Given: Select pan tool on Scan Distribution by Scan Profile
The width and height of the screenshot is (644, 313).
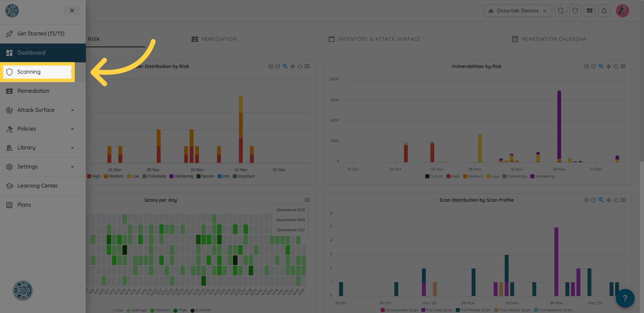Looking at the screenshot, I should [608, 200].
